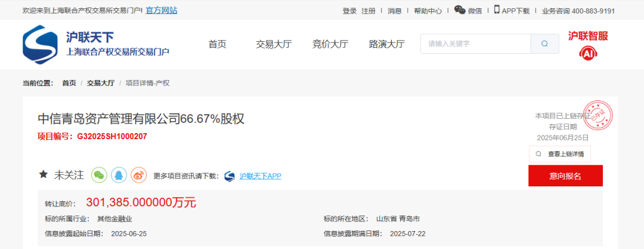The width and height of the screenshot is (644, 249).
Task: Click the search magnifier button
Action: [544, 44]
